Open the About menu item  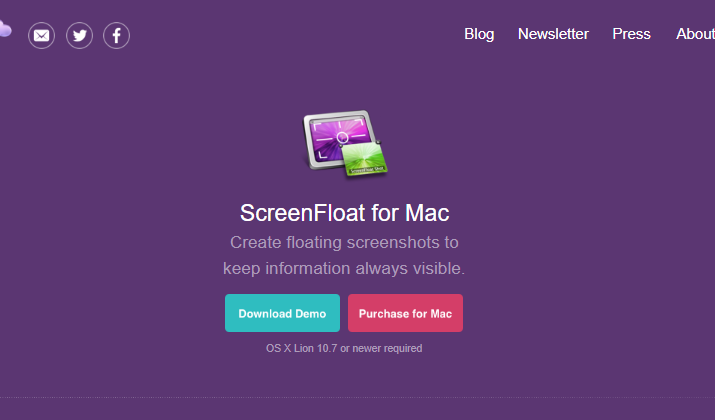[x=695, y=34]
